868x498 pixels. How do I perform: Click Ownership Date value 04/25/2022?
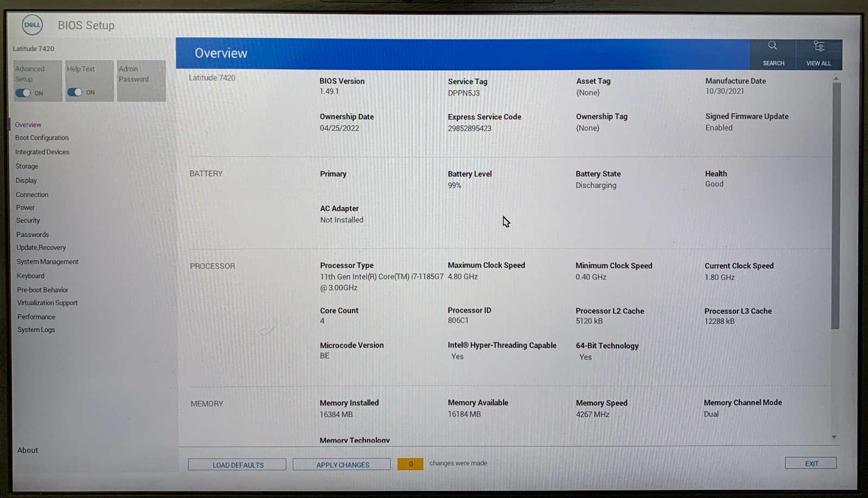click(340, 128)
